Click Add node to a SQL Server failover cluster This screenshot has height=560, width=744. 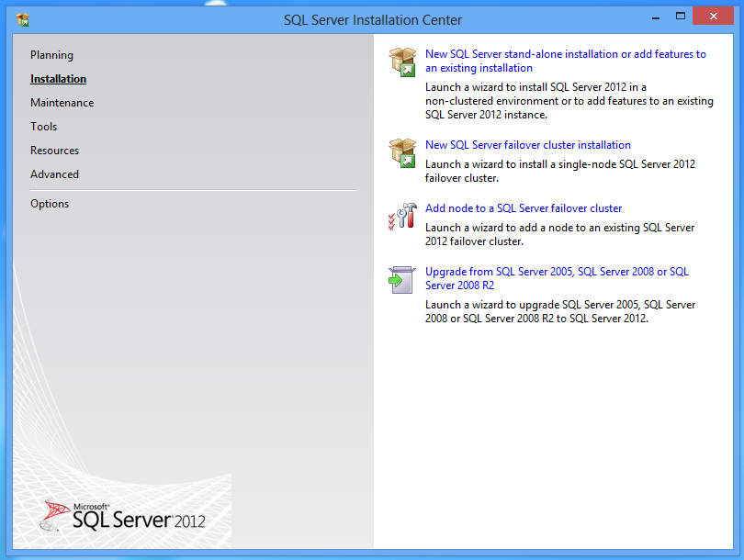(x=524, y=208)
